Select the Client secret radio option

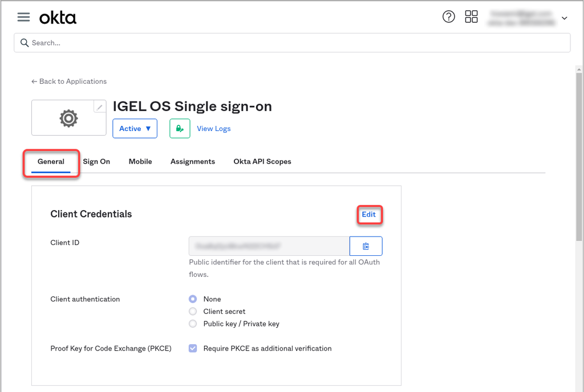click(x=193, y=312)
